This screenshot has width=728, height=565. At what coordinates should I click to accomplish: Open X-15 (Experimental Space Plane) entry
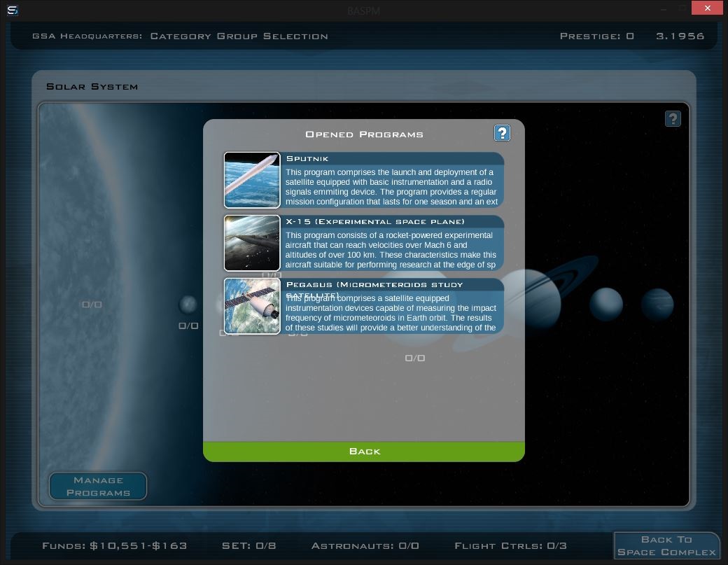point(364,243)
